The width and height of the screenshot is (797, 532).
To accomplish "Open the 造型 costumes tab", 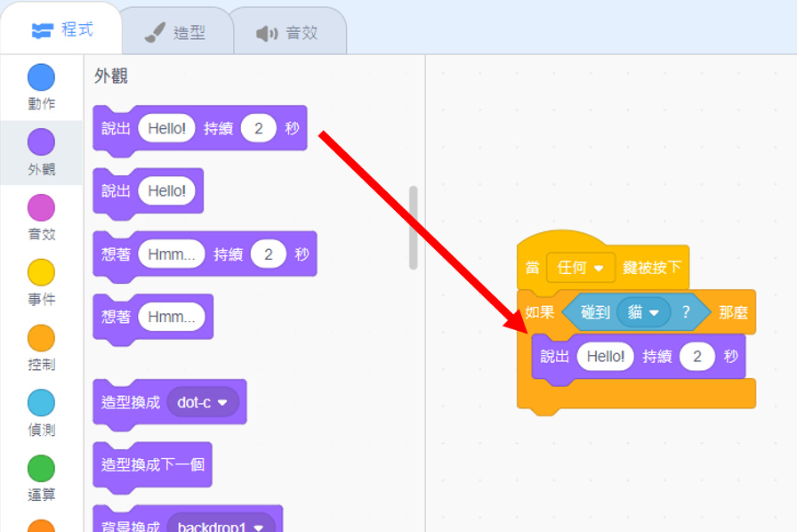I will click(176, 32).
